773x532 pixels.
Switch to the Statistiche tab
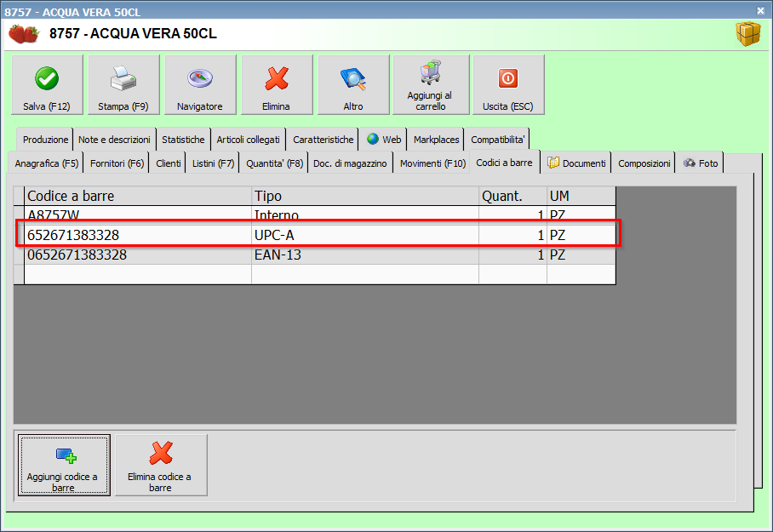pyautogui.click(x=183, y=140)
